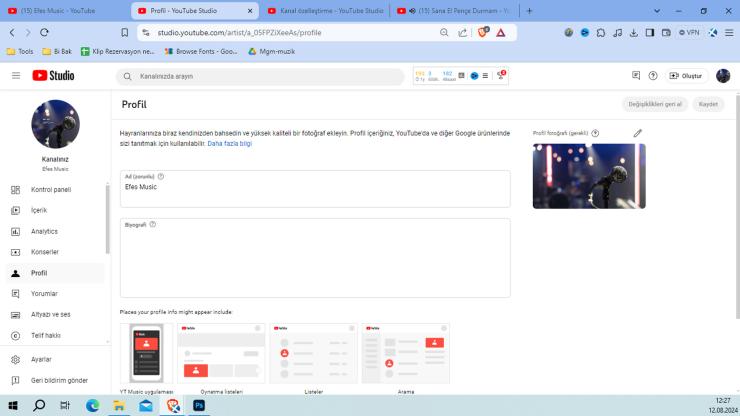This screenshot has height=416, width=740.
Task: Open the help question mark icon in header
Action: pos(653,75)
